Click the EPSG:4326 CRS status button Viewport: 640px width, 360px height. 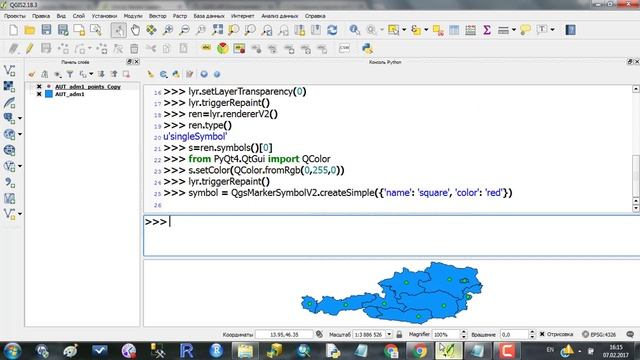599,334
